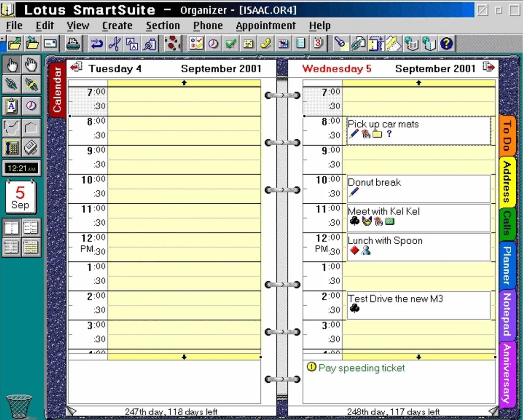The height and width of the screenshot is (420, 523).
Task: Open the View menu
Action: click(x=78, y=26)
